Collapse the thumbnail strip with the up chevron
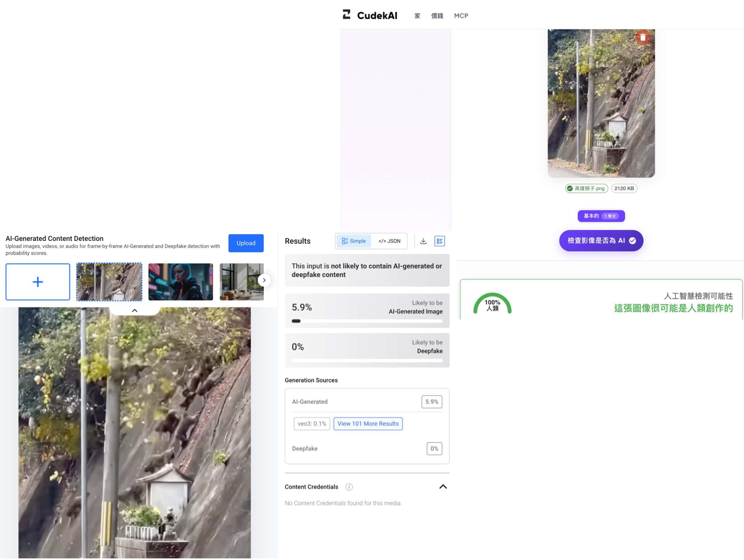The width and height of the screenshot is (744, 560). 134,311
